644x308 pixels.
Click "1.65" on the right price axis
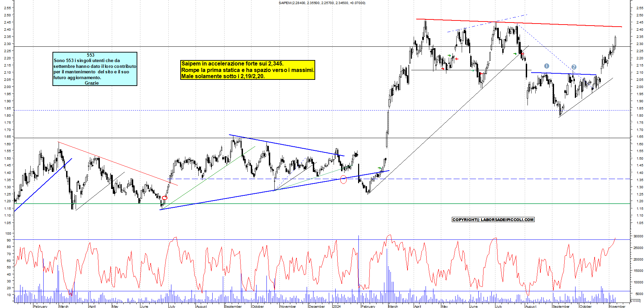click(x=640, y=137)
